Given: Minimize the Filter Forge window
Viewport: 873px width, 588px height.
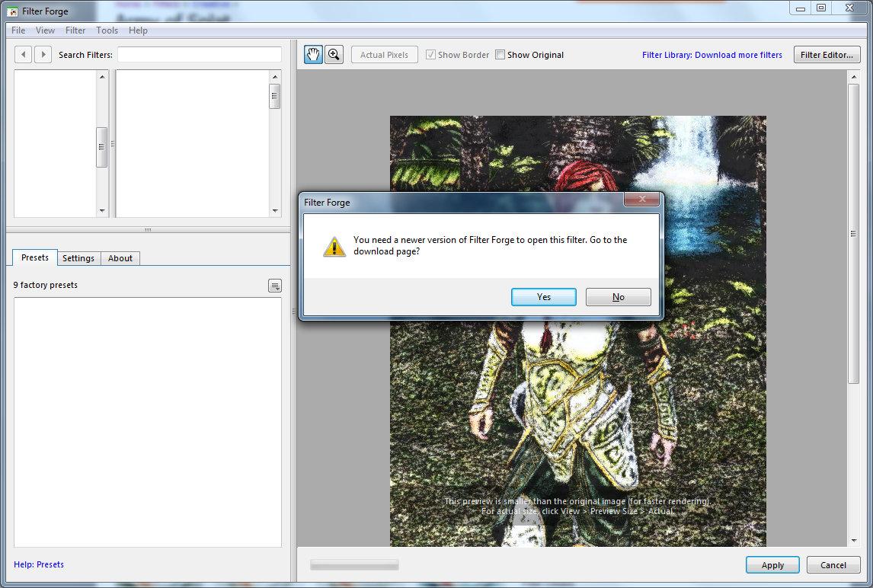Looking at the screenshot, I should (800, 8).
